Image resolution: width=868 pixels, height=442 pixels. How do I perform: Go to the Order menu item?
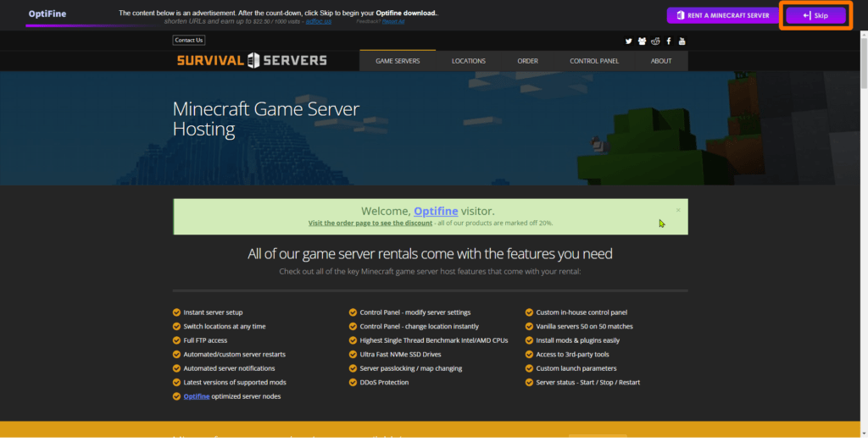527,61
